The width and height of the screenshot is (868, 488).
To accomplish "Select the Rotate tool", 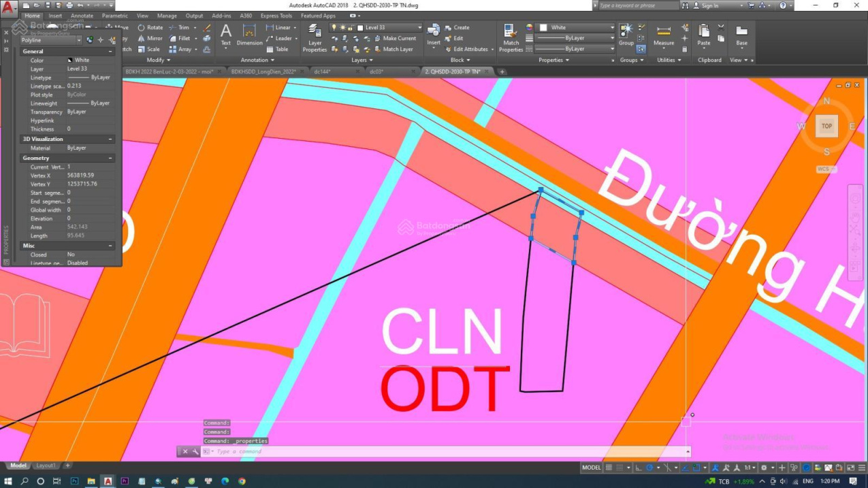I will [150, 28].
